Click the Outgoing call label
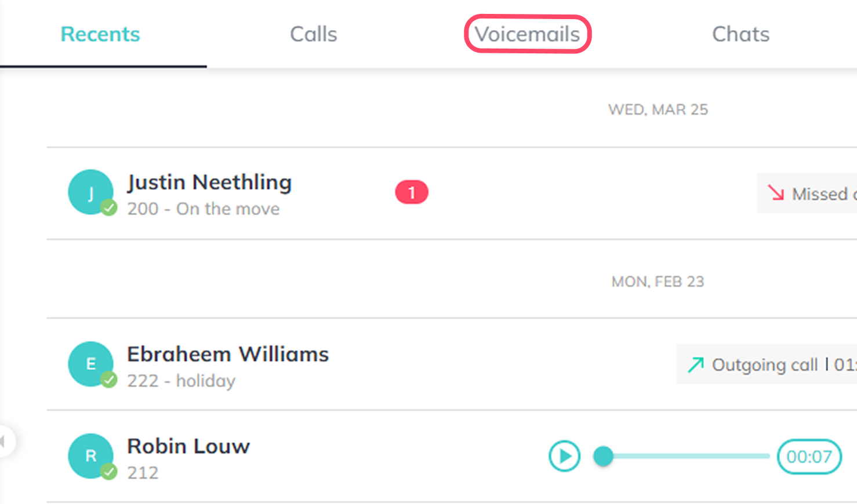 tap(764, 365)
